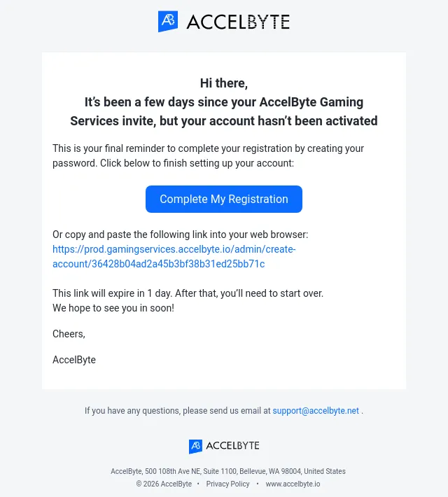This screenshot has height=497, width=448.
Task: Click the "Cheers," sign-off text
Action: (x=69, y=334)
